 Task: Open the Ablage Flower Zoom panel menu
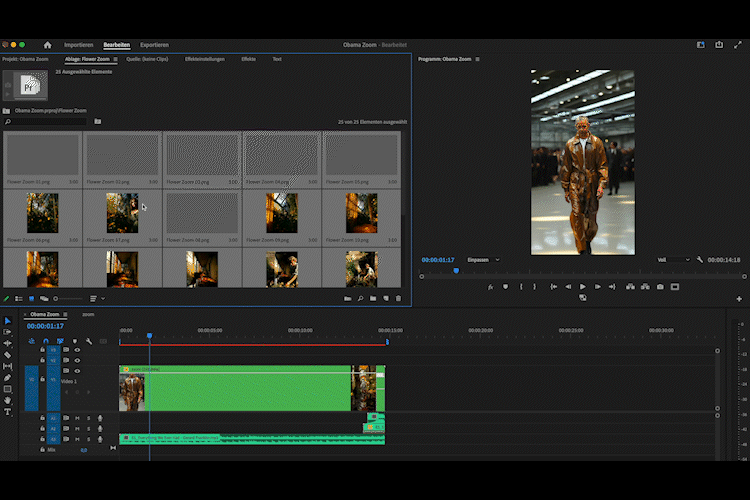pyautogui.click(x=115, y=59)
